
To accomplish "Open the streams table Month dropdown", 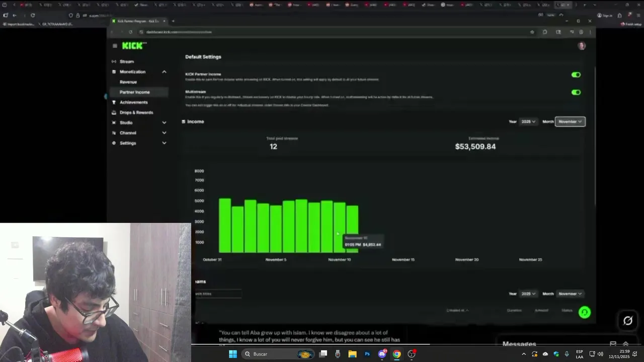I will 570,294.
